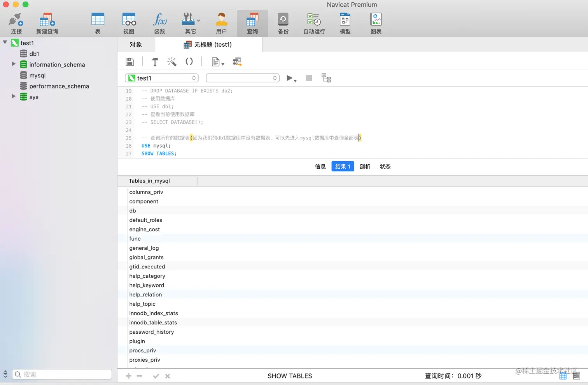Click the discard changes X button
This screenshot has height=385, width=588.
point(168,376)
